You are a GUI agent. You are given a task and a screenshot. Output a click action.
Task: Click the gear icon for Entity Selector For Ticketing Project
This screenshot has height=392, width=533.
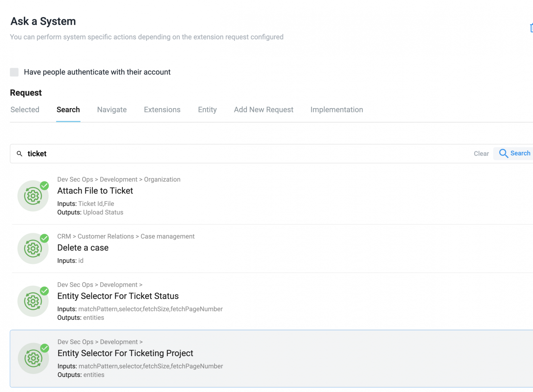point(33,358)
